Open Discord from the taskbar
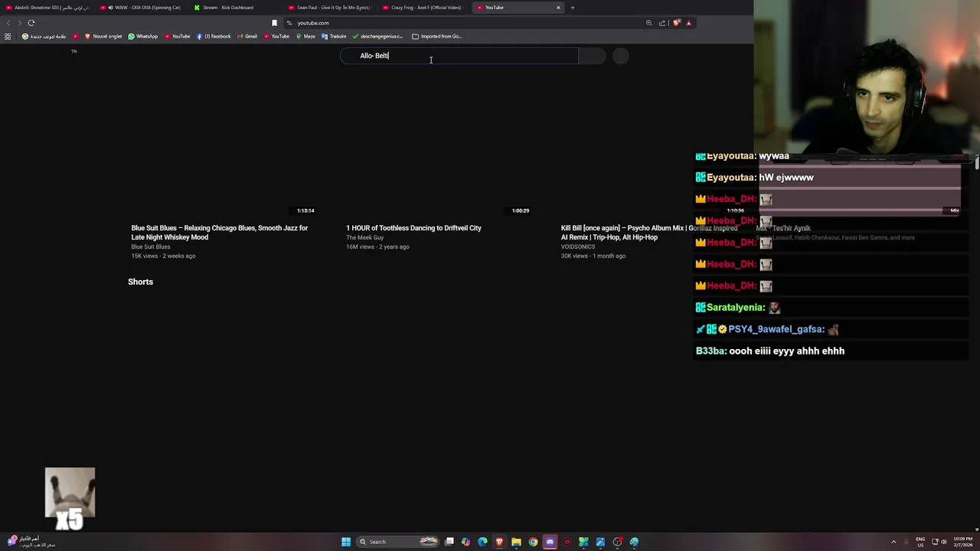Viewport: 980px width, 551px height. pos(550,542)
